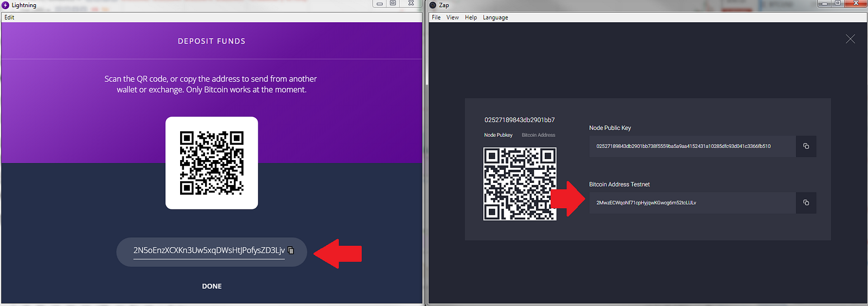Maximize the Lightning window

(393, 3)
